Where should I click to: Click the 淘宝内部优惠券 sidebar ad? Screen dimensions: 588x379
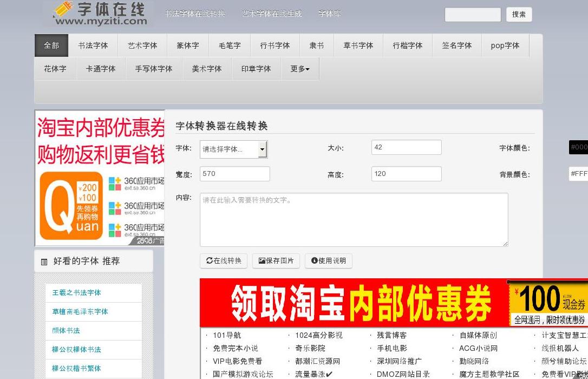pyautogui.click(x=100, y=178)
